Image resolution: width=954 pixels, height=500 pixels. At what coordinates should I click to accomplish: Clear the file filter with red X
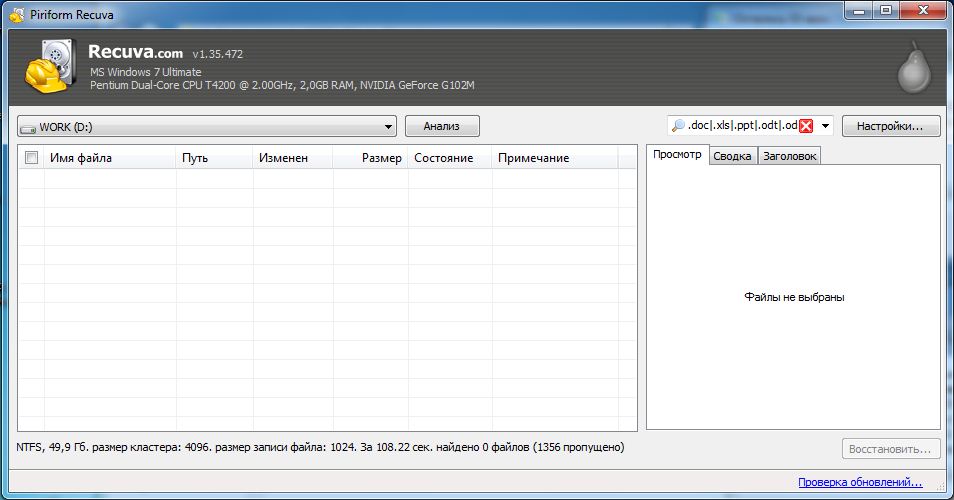click(806, 126)
